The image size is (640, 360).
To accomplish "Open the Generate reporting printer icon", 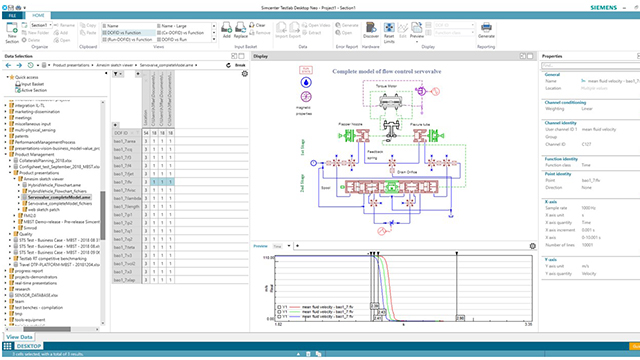I will pyautogui.click(x=486, y=30).
